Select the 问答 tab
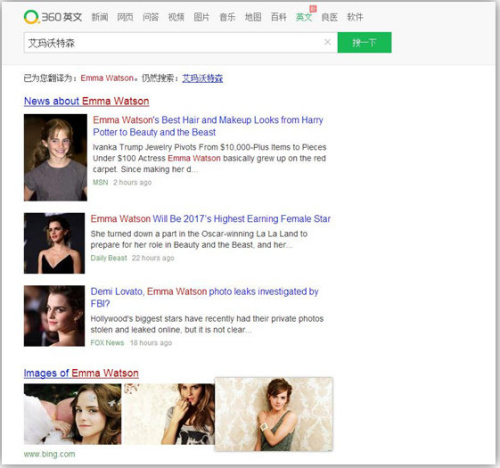Screen dimensions: 500x468 pos(151,17)
